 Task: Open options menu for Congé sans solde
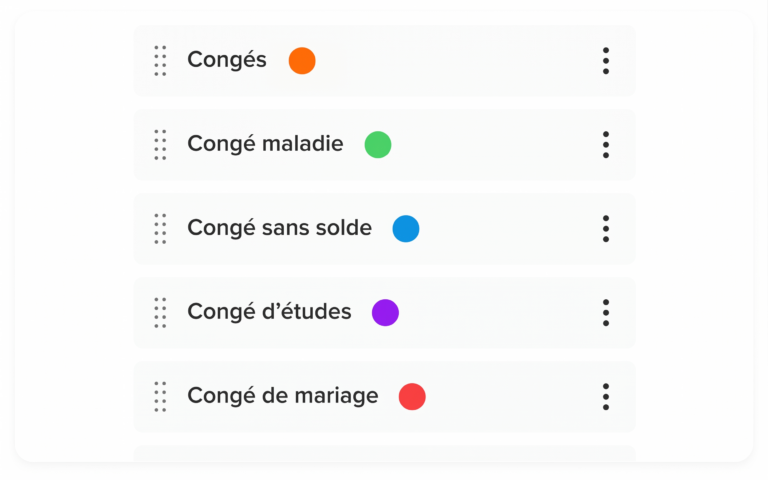[x=606, y=229]
